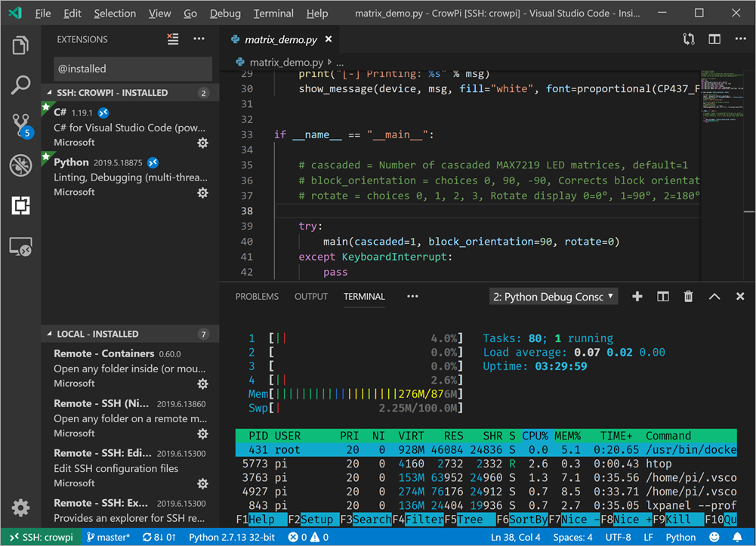Split the terminal panel
This screenshot has height=546, width=756.
[x=663, y=296]
